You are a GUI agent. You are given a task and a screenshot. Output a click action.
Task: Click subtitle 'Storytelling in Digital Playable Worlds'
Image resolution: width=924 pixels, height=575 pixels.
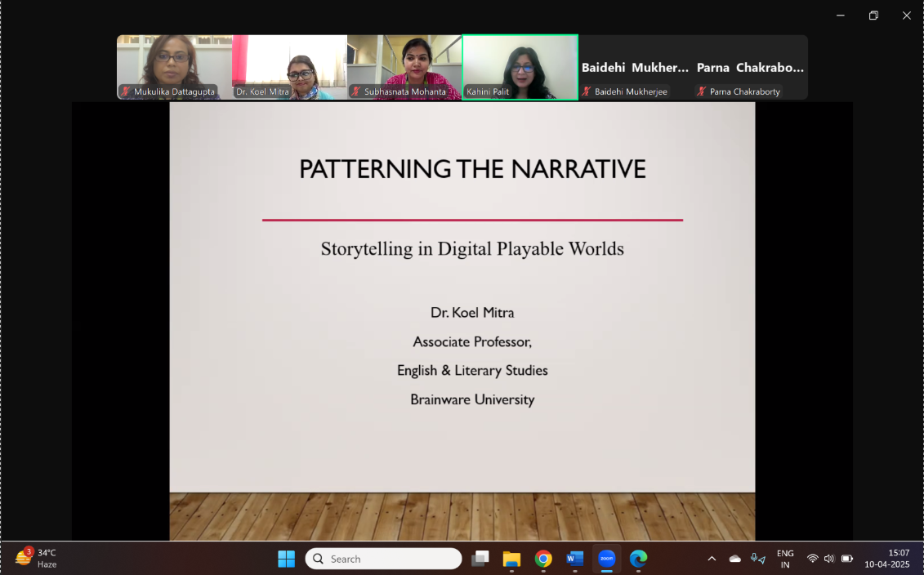pos(472,248)
